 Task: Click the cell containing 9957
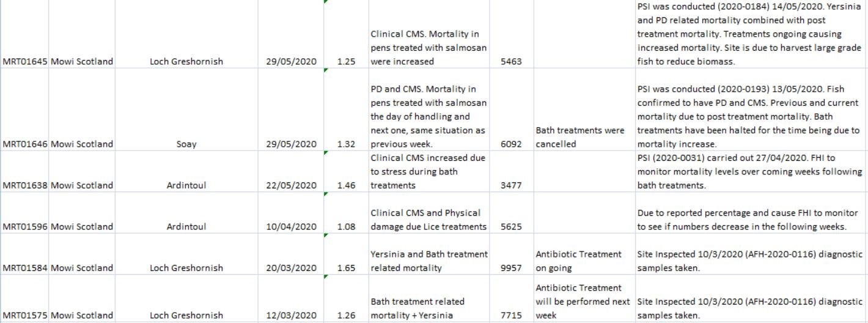pyautogui.click(x=511, y=267)
